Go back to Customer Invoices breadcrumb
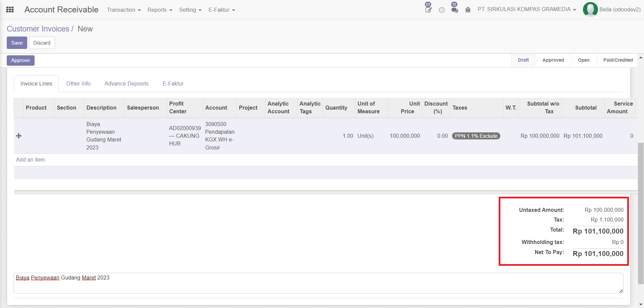Image resolution: width=644 pixels, height=308 pixels. pyautogui.click(x=38, y=29)
